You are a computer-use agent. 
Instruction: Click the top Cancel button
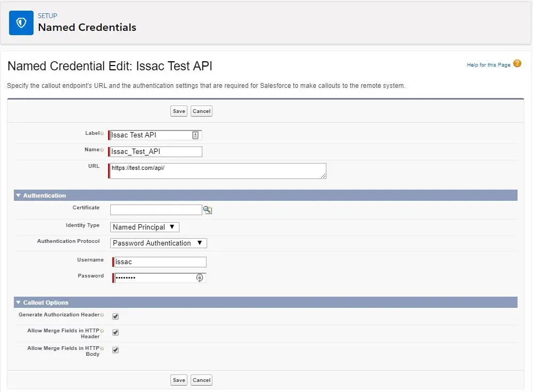click(202, 111)
